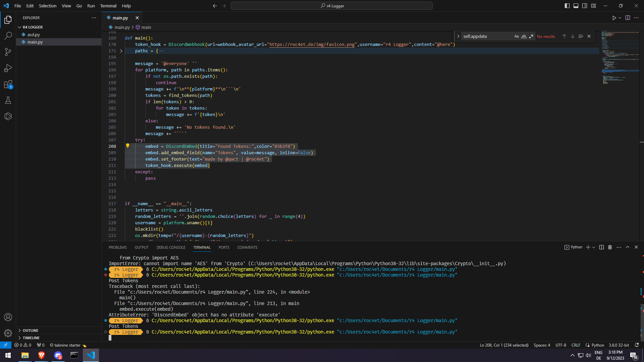Open the Search view in activity bar
The height and width of the screenshot is (362, 644).
click(8, 36)
